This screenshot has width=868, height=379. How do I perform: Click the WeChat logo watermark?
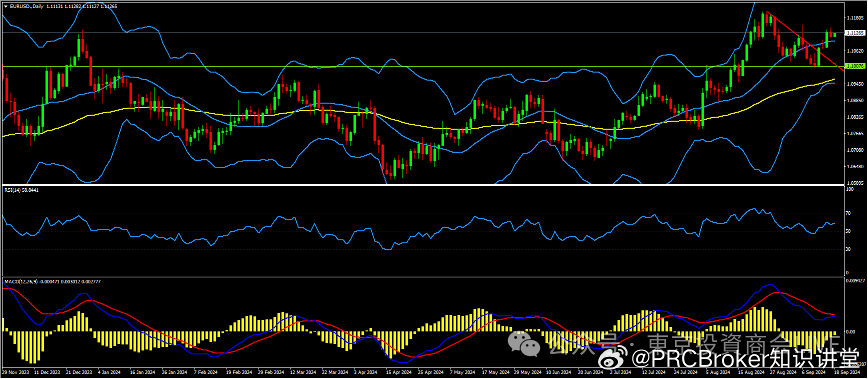tap(524, 343)
